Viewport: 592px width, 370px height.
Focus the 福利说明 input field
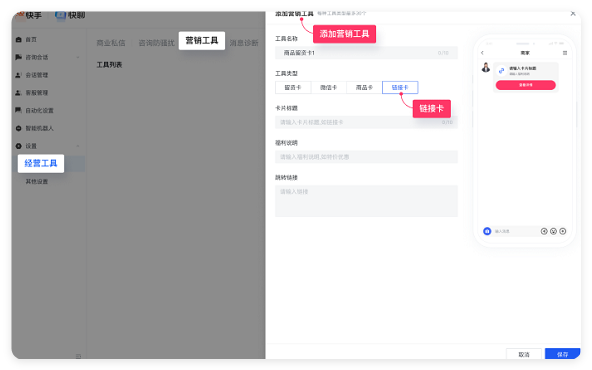tap(366, 157)
